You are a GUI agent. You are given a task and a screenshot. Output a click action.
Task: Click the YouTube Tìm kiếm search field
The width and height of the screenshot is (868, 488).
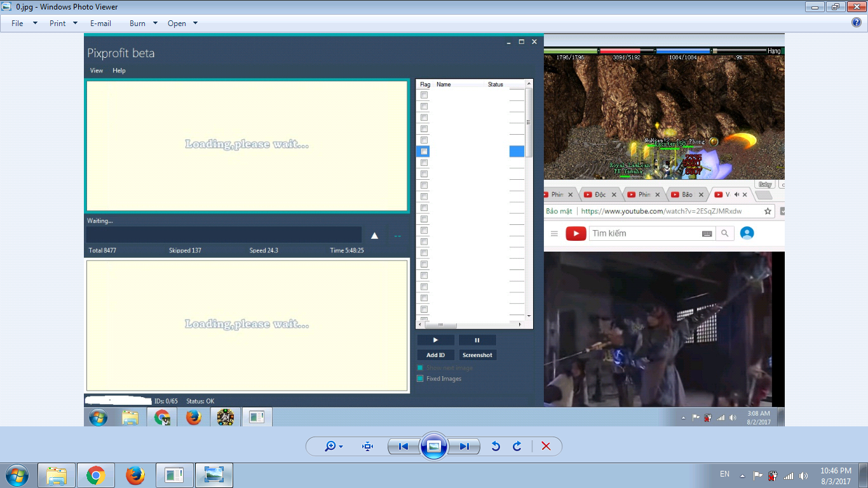click(644, 234)
